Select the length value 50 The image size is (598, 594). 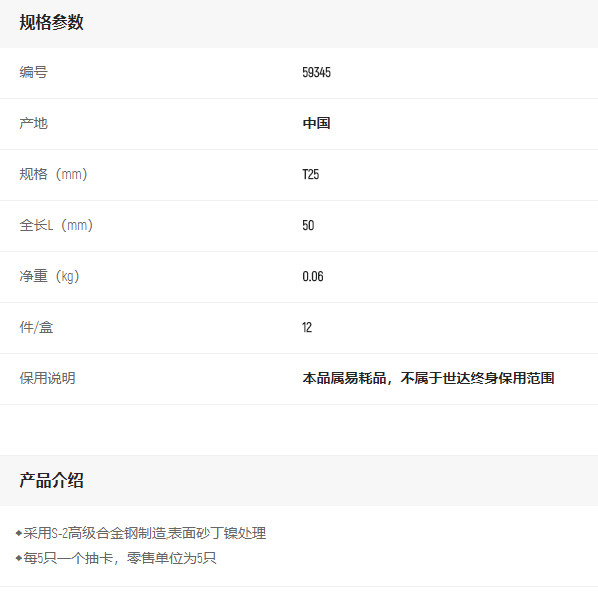(308, 225)
